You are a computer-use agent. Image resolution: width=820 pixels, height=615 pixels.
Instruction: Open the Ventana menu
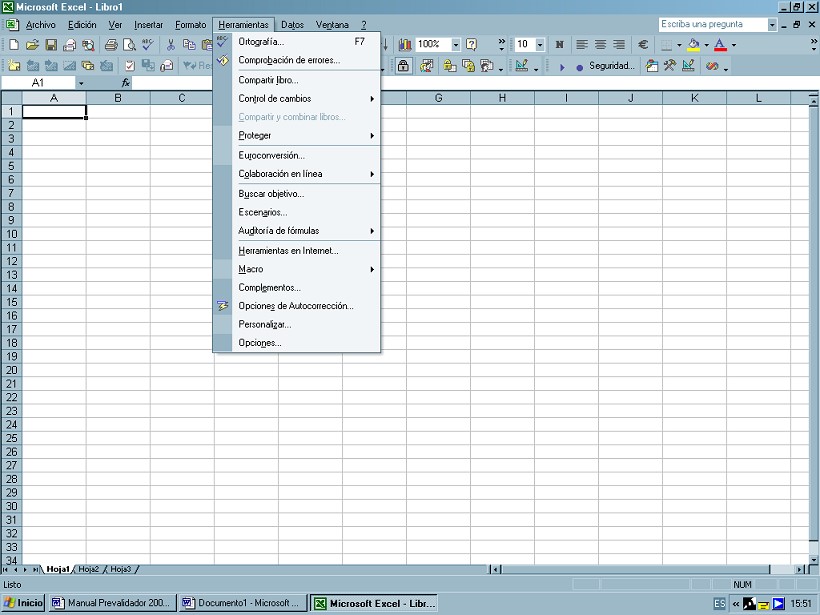tap(332, 25)
